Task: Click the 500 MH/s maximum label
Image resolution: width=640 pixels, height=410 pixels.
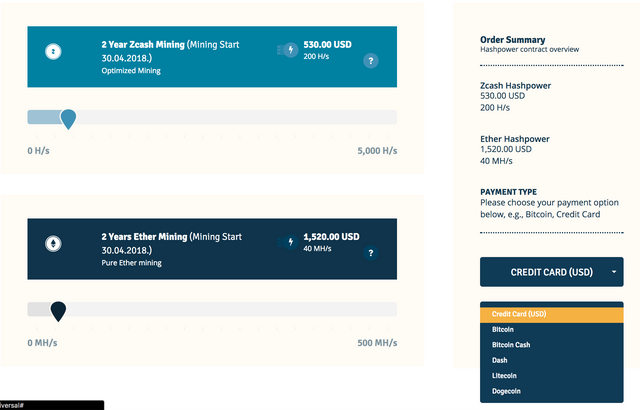Action: point(377,343)
